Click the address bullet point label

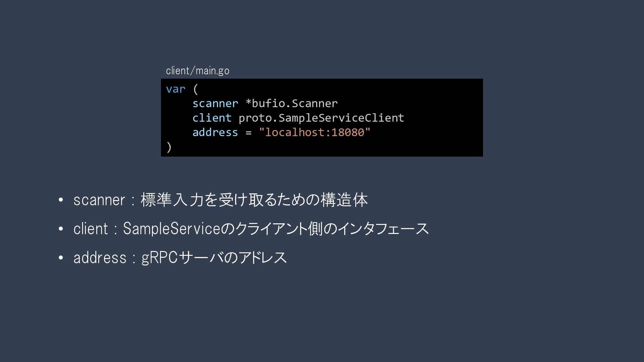tap(100, 258)
